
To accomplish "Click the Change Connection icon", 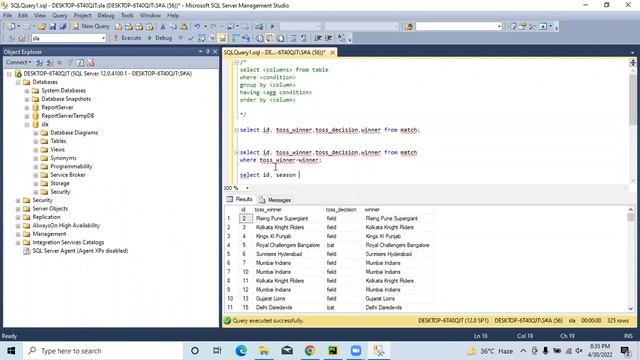I will click(x=22, y=38).
